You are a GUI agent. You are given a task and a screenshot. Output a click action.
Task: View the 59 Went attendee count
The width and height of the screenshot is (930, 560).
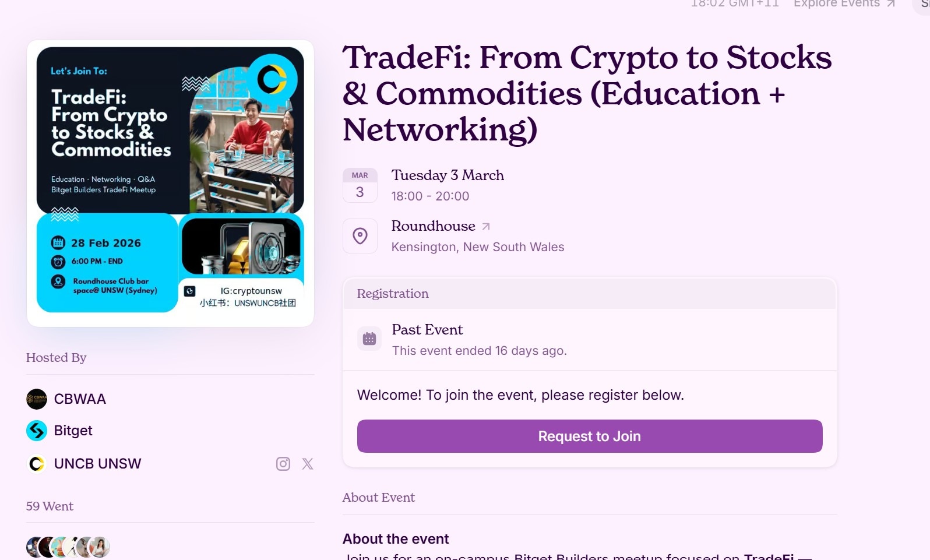pyautogui.click(x=50, y=506)
